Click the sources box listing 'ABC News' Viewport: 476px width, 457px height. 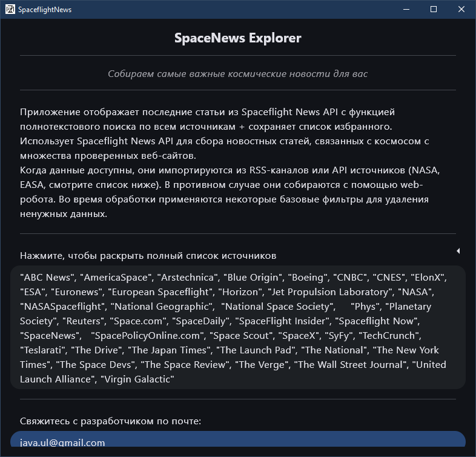238,327
